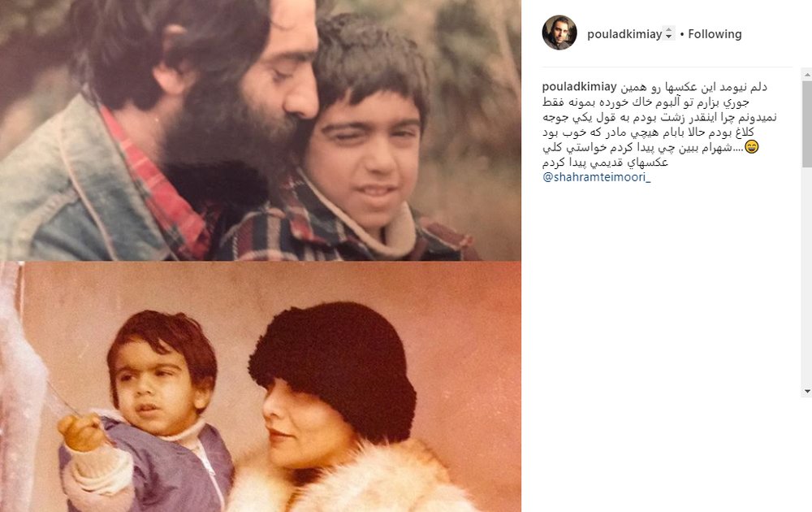This screenshot has height=512, width=812.
Task: Click the up arrow beside the header username
Action: pyautogui.click(x=668, y=31)
